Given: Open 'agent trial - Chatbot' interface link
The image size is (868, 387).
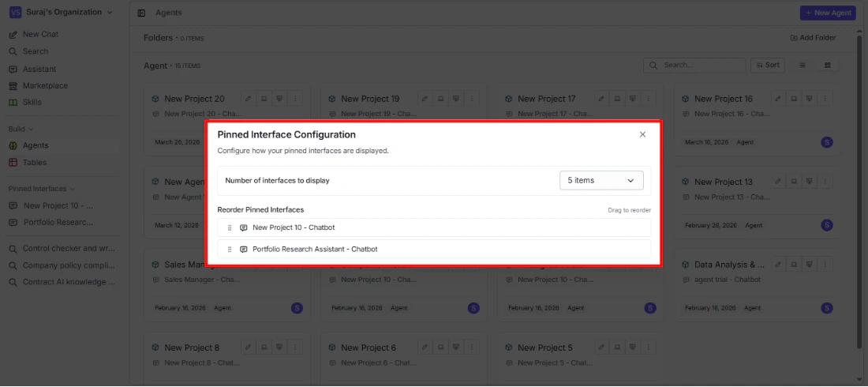Looking at the screenshot, I should (728, 280).
